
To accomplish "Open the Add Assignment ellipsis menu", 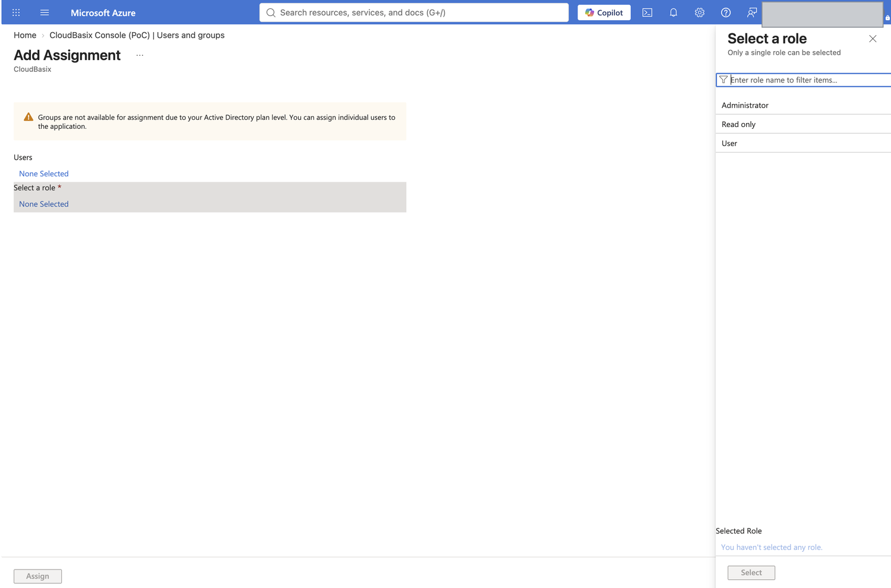I will pos(140,55).
